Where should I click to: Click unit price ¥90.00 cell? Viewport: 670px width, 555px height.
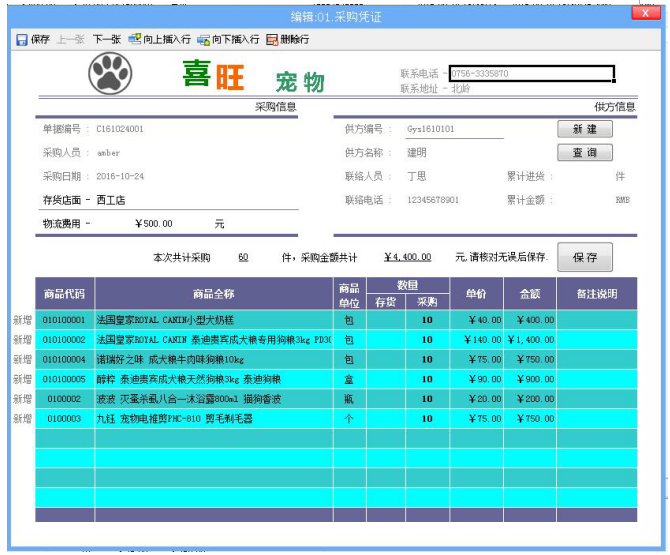point(476,379)
